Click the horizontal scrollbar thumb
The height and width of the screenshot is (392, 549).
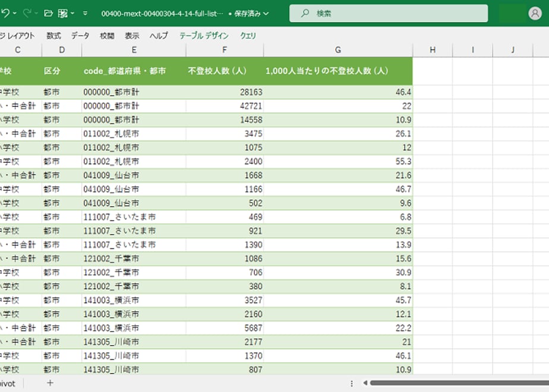(x=459, y=383)
